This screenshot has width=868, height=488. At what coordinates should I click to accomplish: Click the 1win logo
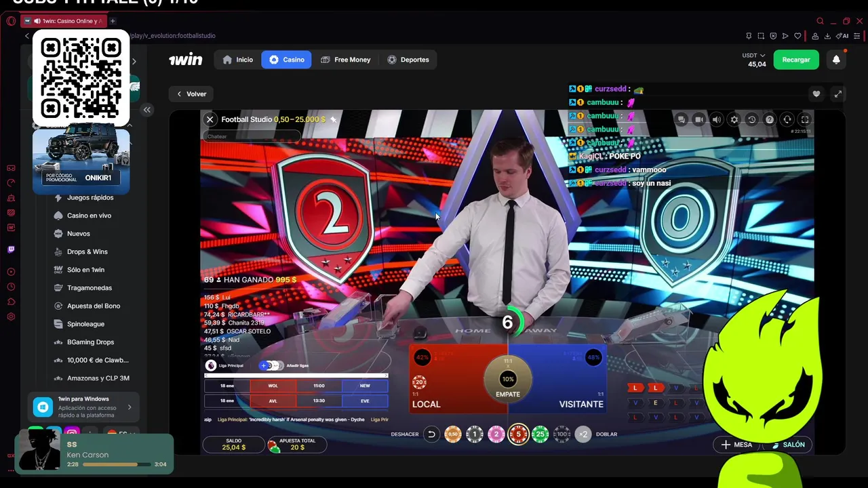(x=185, y=60)
